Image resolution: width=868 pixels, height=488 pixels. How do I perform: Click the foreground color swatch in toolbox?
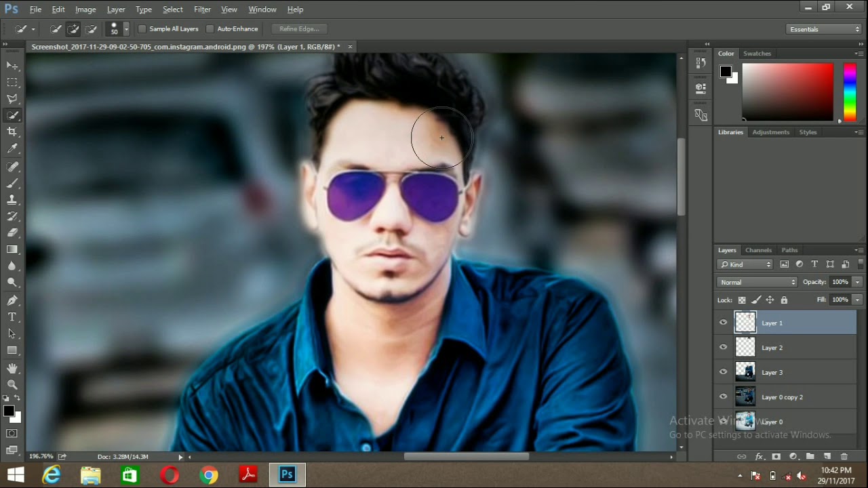tap(9, 411)
